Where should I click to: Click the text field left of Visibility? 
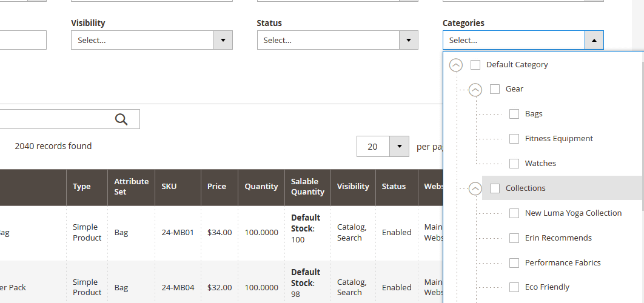tap(23, 40)
